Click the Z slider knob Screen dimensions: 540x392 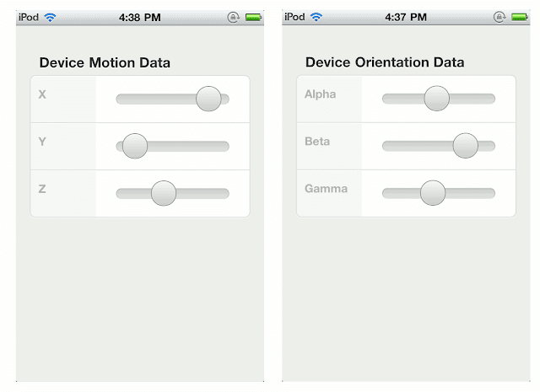[x=164, y=193]
